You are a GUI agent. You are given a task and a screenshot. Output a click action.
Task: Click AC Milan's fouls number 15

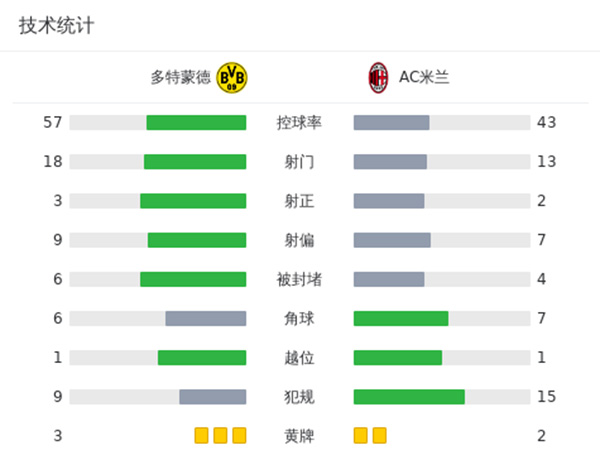point(546,397)
